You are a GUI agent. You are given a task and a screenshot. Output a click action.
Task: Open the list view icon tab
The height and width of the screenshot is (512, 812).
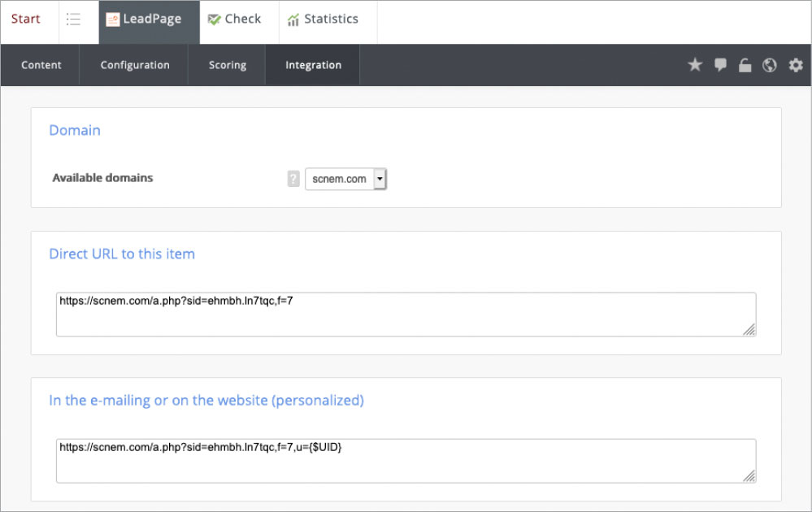click(73, 20)
